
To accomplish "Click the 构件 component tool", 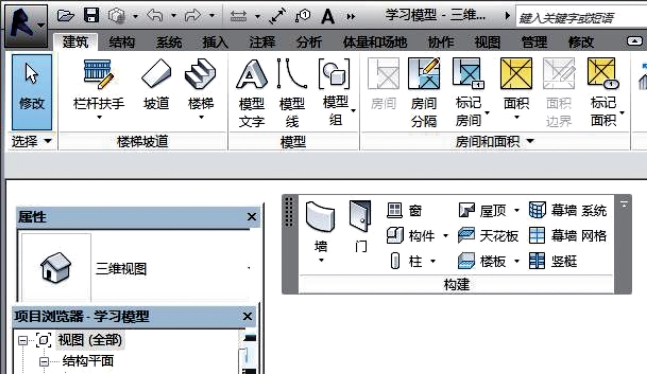I will pyautogui.click(x=417, y=236).
